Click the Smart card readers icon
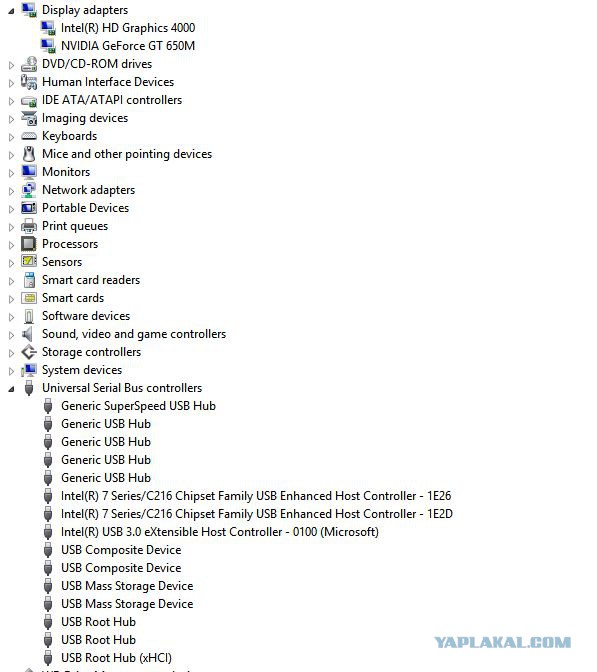Screen dimensions: 597x672 (29, 280)
